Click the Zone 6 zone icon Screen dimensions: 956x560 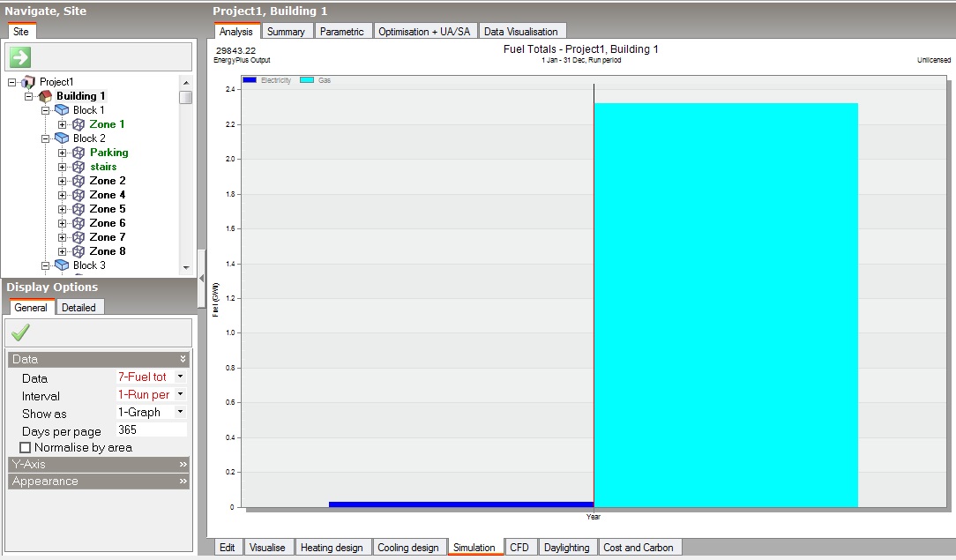pos(78,223)
